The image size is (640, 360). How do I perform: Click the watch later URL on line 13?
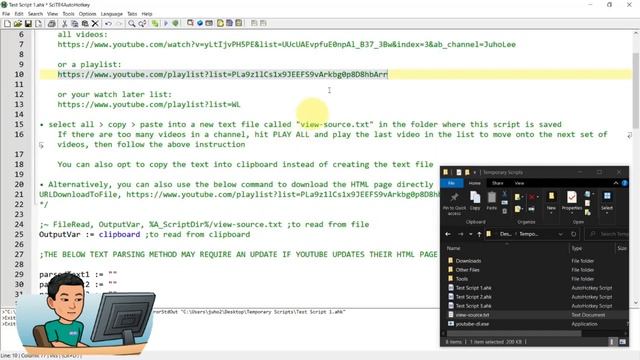149,104
